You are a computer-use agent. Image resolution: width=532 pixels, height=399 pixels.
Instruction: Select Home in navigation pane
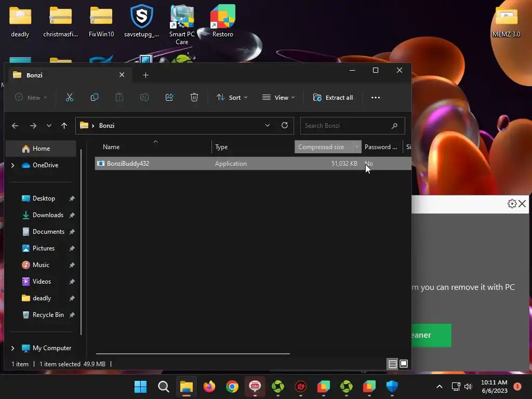point(41,149)
